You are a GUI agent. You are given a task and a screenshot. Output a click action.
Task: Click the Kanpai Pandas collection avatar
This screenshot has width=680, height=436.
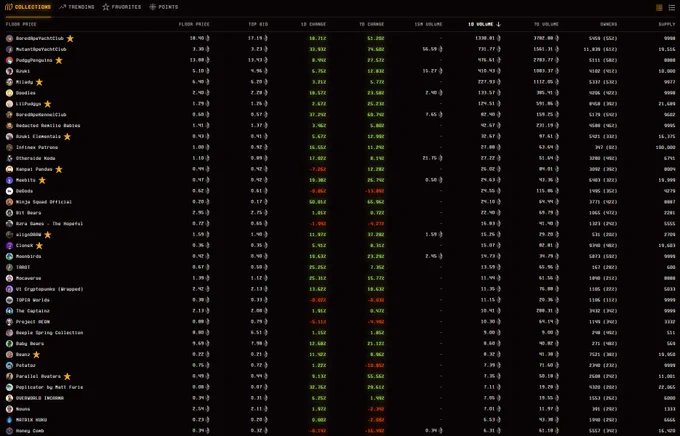[10, 169]
